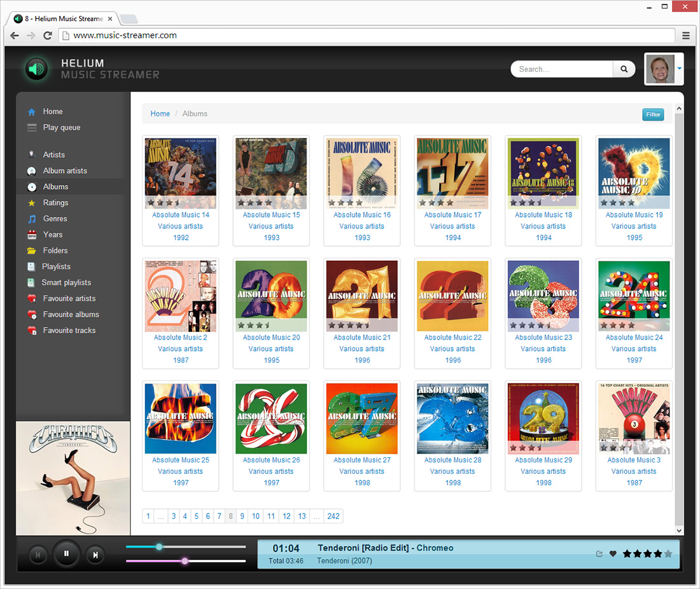Go back to Home via the breadcrumb
This screenshot has height=589, width=700.
160,113
